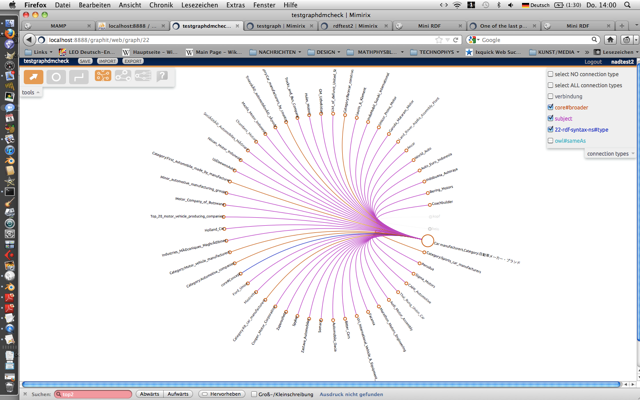Toggle Hervorheben highlight button
Viewport: 640px width, 400px height.
point(222,394)
